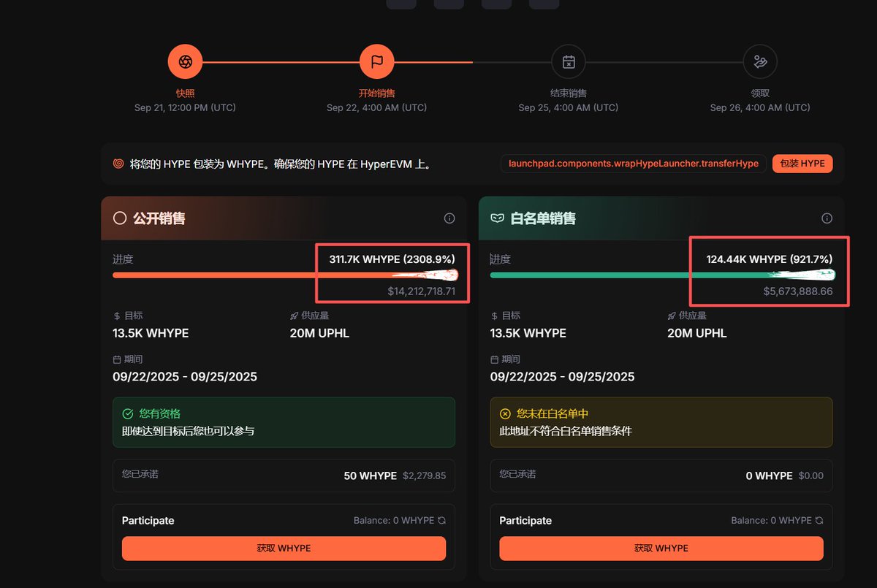Click dollar icon beside public sale 目标

tap(117, 316)
